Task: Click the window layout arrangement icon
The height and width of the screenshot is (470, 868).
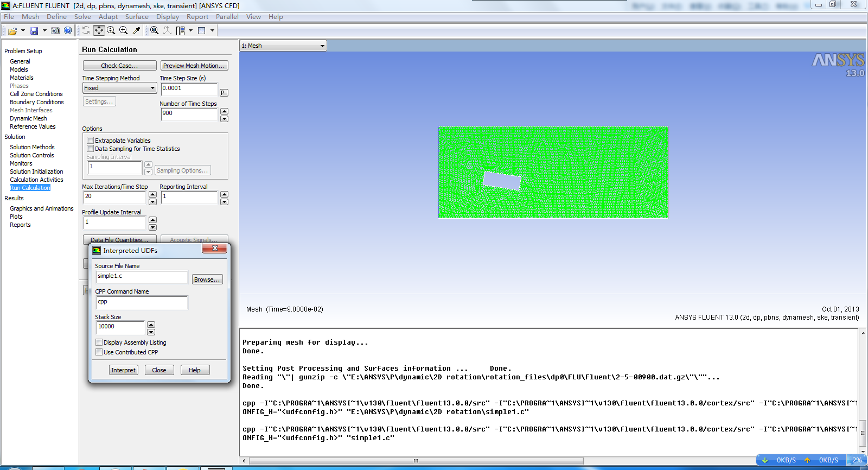Action: click(181, 30)
